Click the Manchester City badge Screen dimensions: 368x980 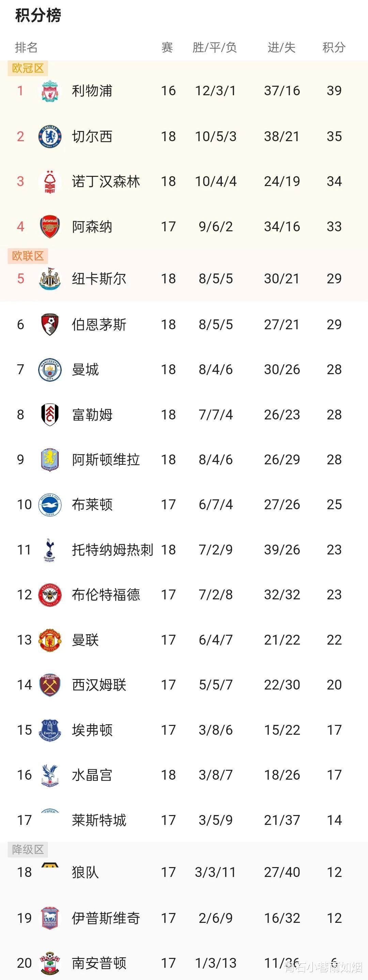(50, 369)
